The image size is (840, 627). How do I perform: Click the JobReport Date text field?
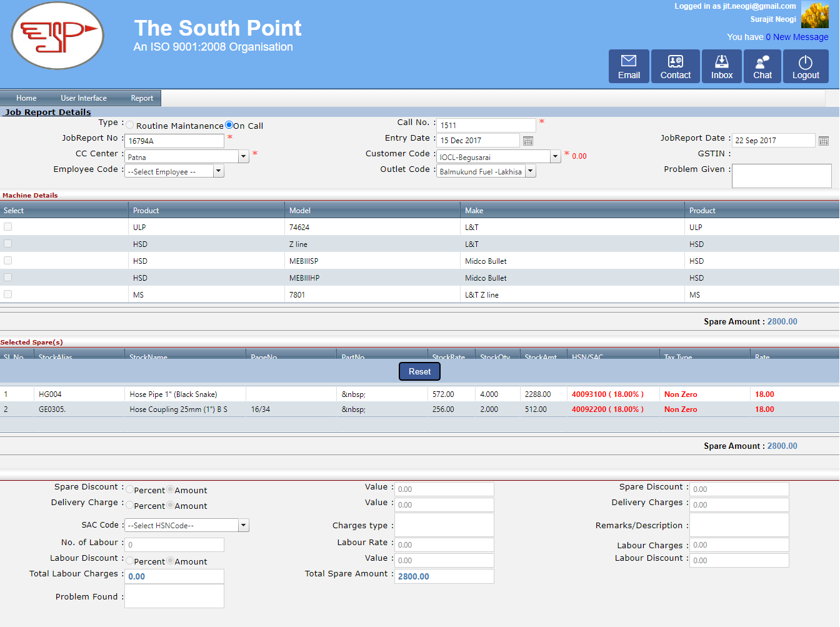point(774,140)
